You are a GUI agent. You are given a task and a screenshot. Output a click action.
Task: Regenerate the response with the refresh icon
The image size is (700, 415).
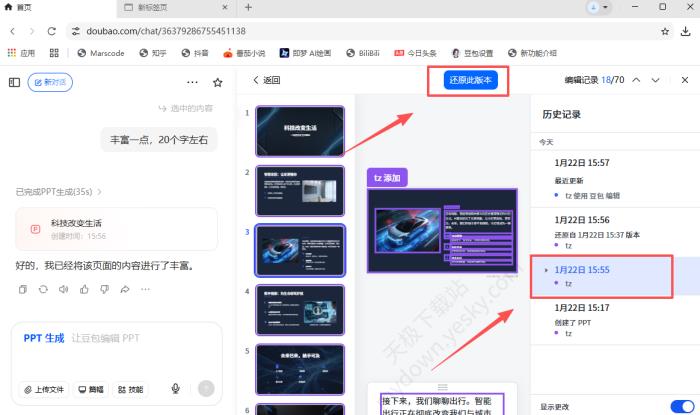(43, 289)
